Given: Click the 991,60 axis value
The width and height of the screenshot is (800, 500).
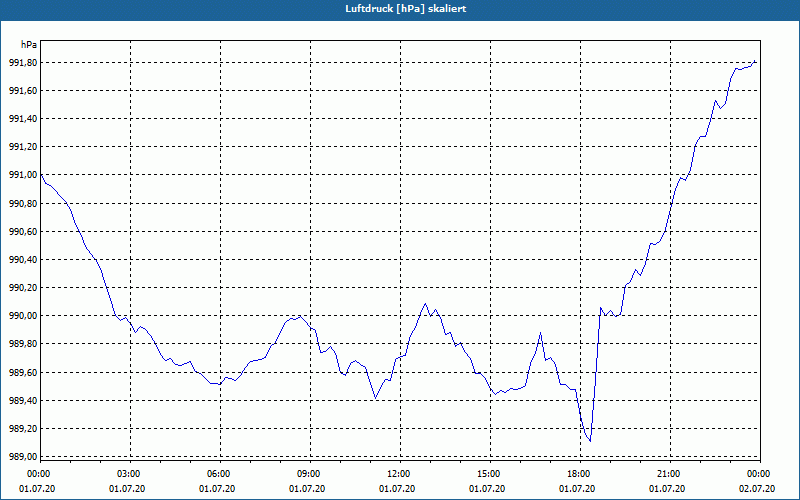Looking at the screenshot, I should [x=23, y=91].
